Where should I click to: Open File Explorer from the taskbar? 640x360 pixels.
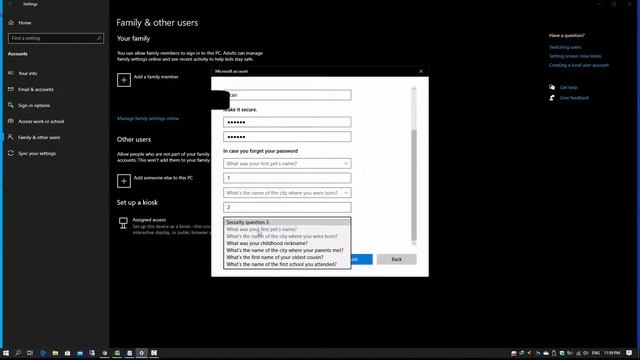point(55,353)
